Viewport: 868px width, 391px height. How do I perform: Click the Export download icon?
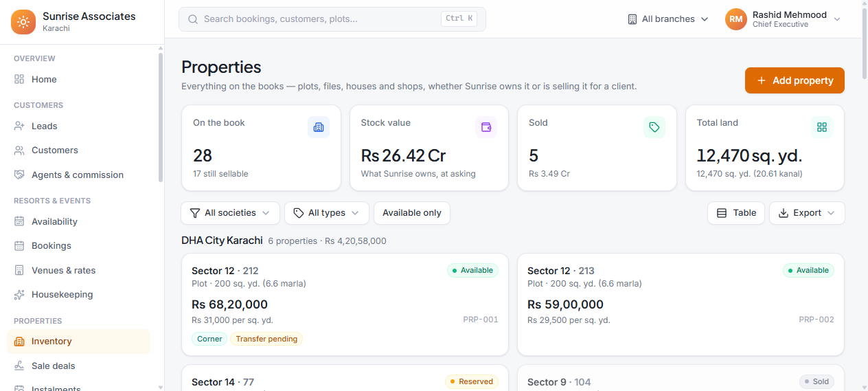[784, 213]
